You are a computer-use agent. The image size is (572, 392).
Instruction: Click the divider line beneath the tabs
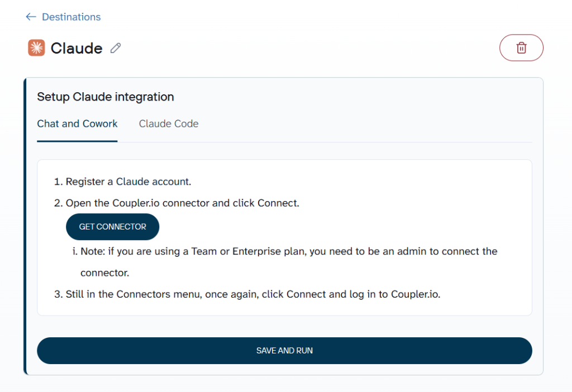[x=325, y=142]
